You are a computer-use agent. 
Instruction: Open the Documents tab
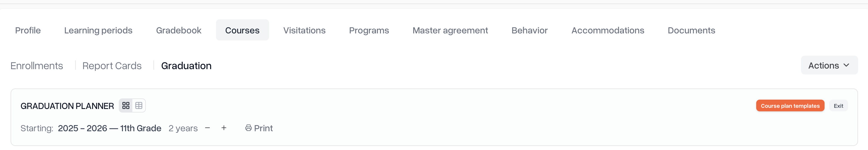pyautogui.click(x=691, y=30)
